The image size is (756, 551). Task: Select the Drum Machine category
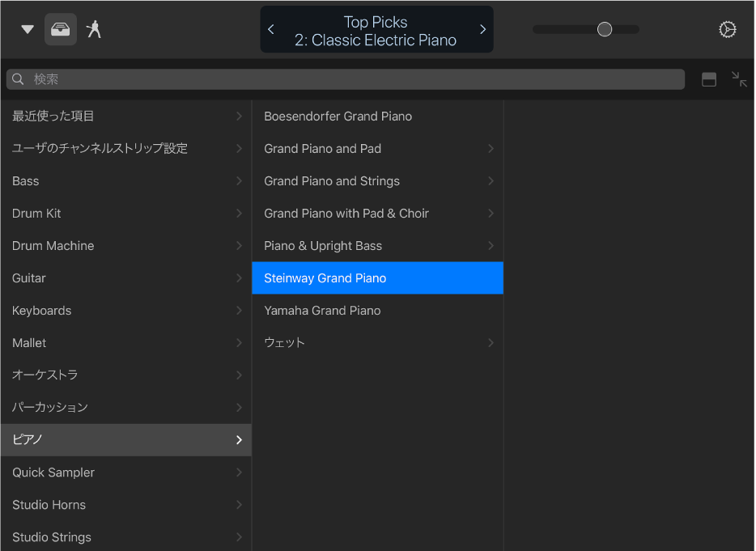[x=126, y=245]
